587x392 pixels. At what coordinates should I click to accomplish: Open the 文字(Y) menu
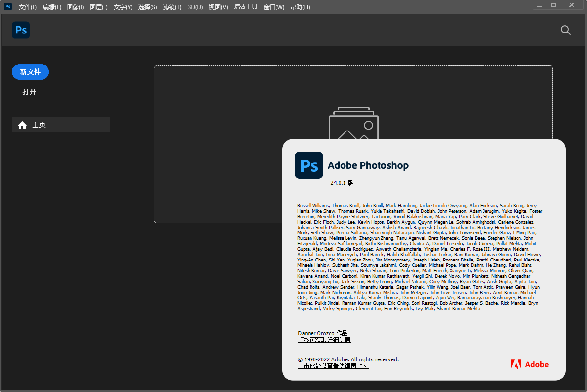coord(123,7)
